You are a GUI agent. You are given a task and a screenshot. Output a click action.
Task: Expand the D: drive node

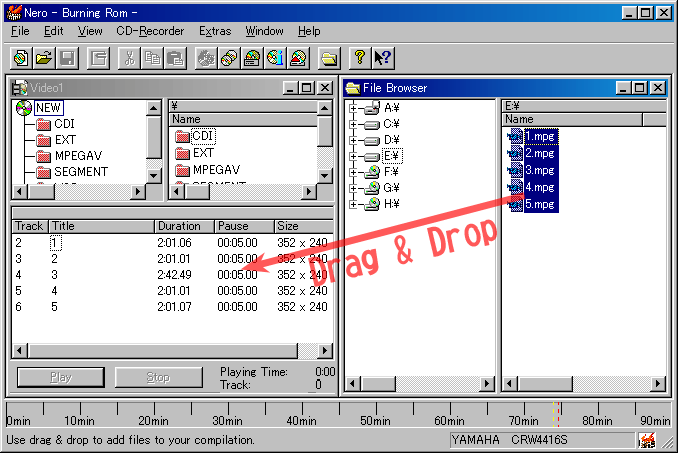point(353,140)
